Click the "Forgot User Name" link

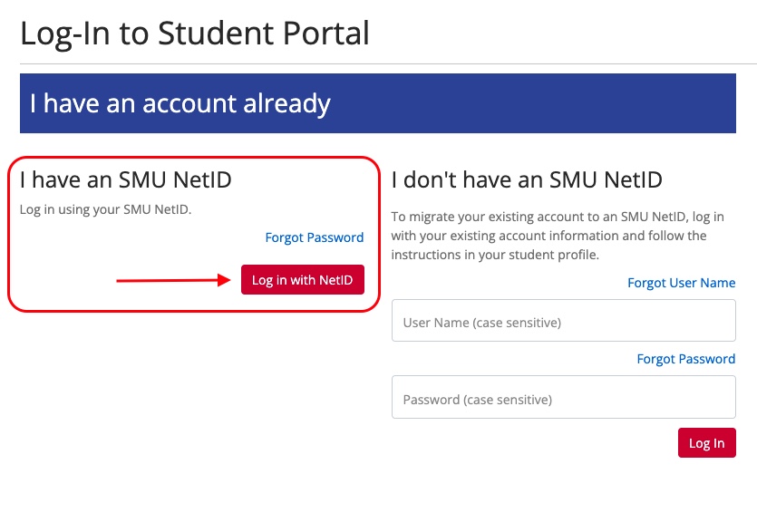pyautogui.click(x=681, y=283)
